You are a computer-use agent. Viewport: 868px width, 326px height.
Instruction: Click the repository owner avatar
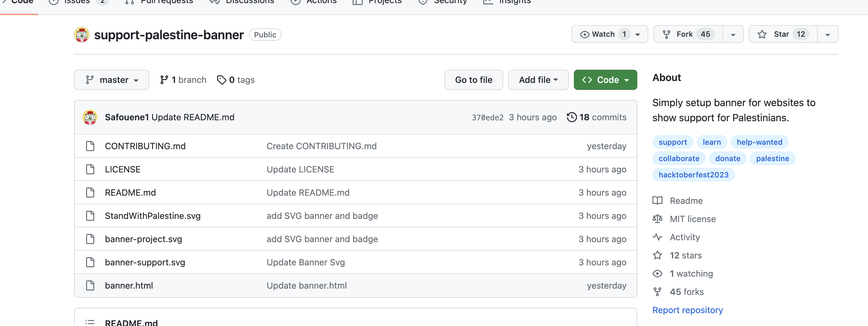[81, 34]
